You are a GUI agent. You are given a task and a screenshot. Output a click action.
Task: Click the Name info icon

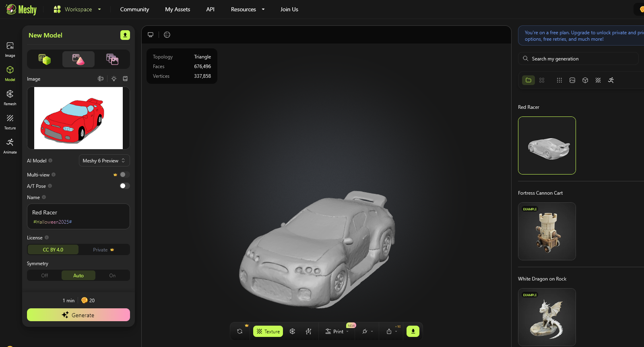(x=44, y=197)
